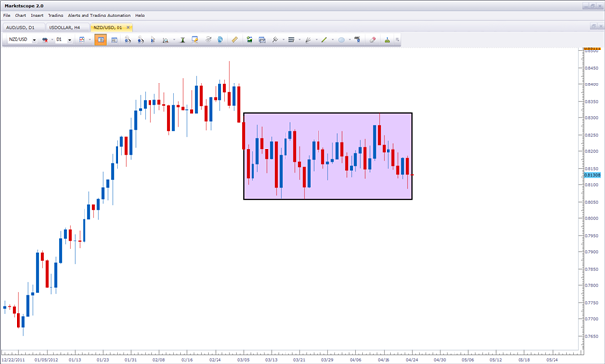Open the Insert menu
This screenshot has height=364, width=605.
(37, 15)
